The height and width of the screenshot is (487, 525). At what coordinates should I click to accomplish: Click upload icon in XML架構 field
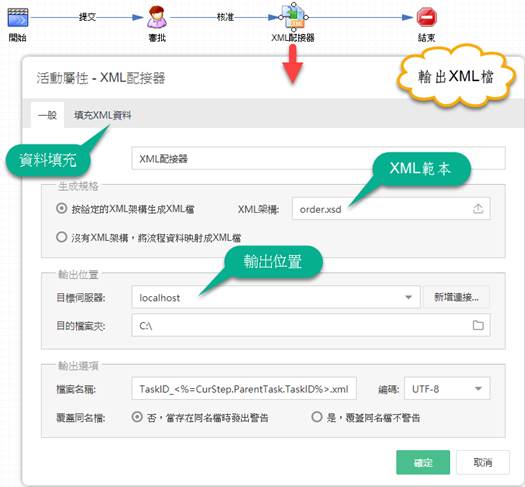click(478, 209)
